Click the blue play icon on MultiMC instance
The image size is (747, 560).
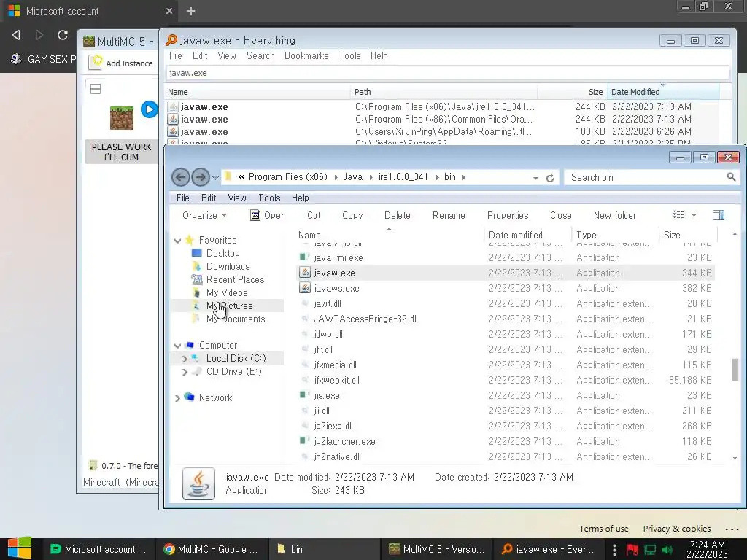[x=149, y=109]
